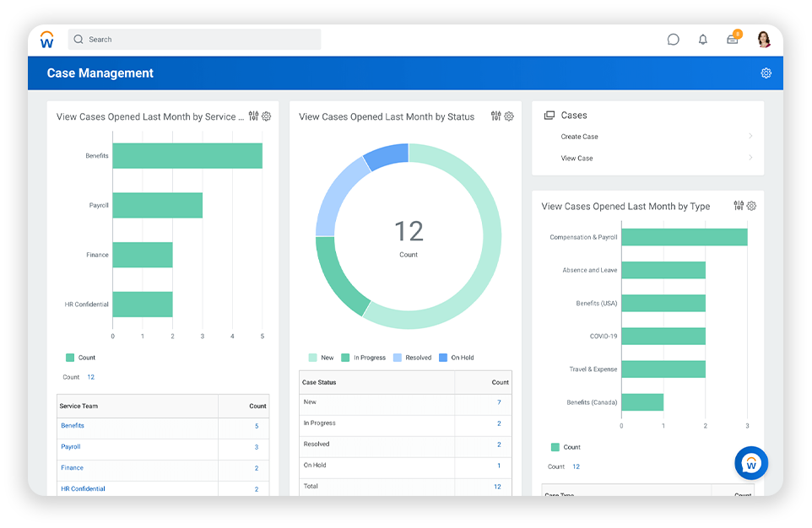Toggle the In Progress legend item

click(x=363, y=358)
